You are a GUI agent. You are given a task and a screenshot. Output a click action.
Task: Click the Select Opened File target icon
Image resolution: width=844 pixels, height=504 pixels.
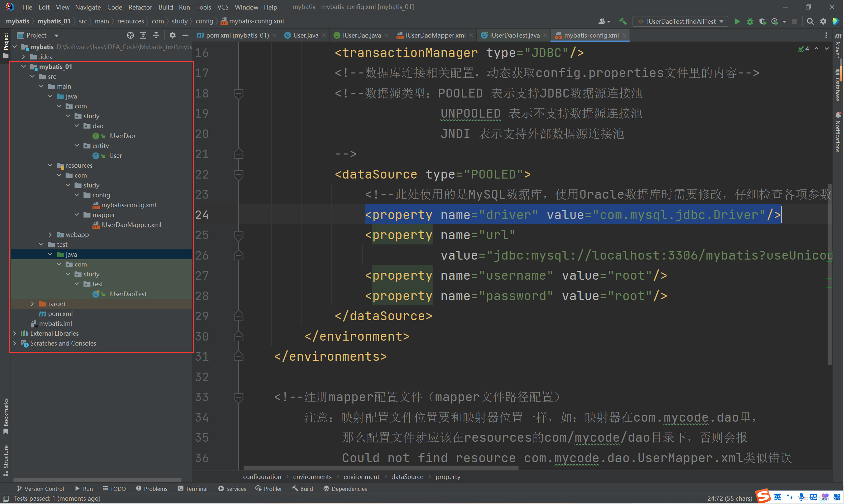[x=130, y=35]
